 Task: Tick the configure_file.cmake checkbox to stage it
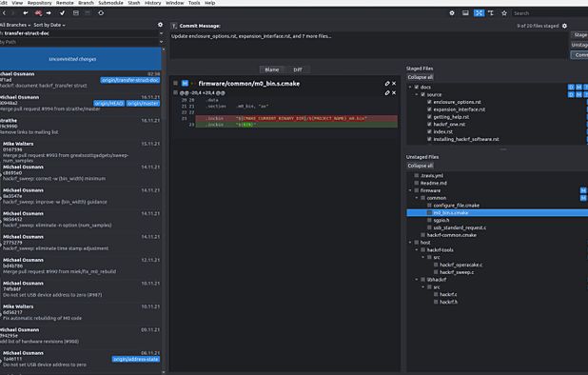[429, 206]
